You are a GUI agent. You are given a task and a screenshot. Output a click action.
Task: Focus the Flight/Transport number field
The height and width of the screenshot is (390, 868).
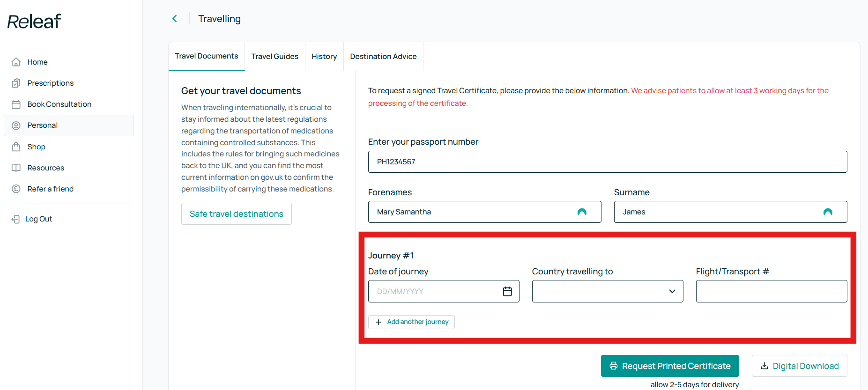click(772, 291)
